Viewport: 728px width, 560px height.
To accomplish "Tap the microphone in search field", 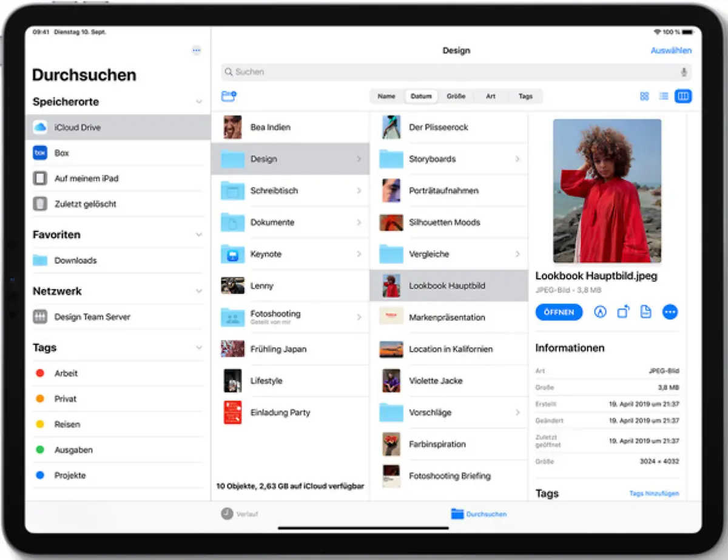I will 684,72.
